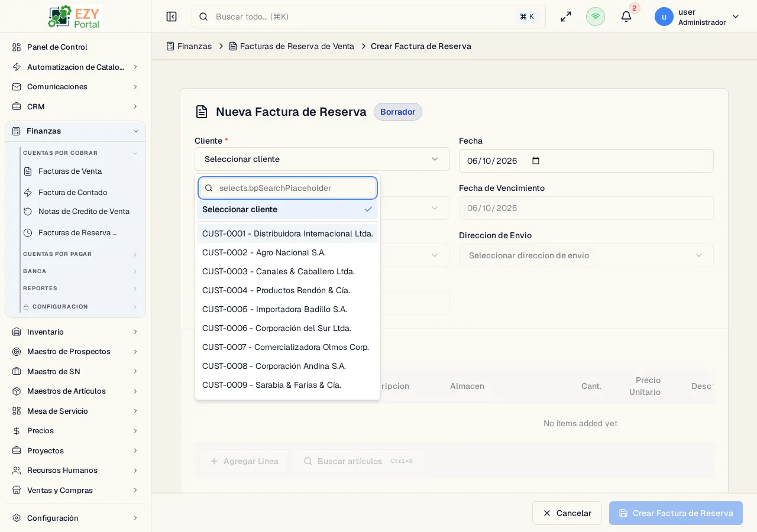Viewport: 757px width, 532px height.
Task: Pick the checked Seleccionar cliente option
Action: coord(287,209)
